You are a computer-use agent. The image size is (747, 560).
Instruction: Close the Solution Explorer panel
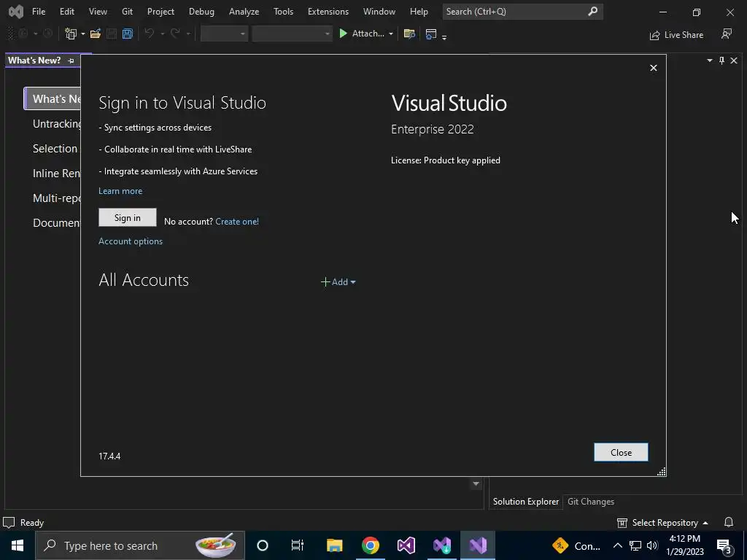coord(734,61)
